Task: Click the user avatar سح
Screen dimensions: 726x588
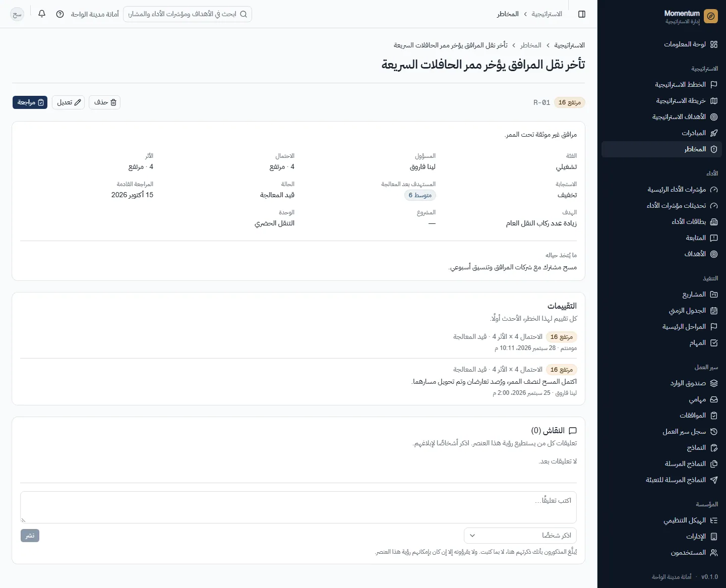Action: [x=17, y=14]
